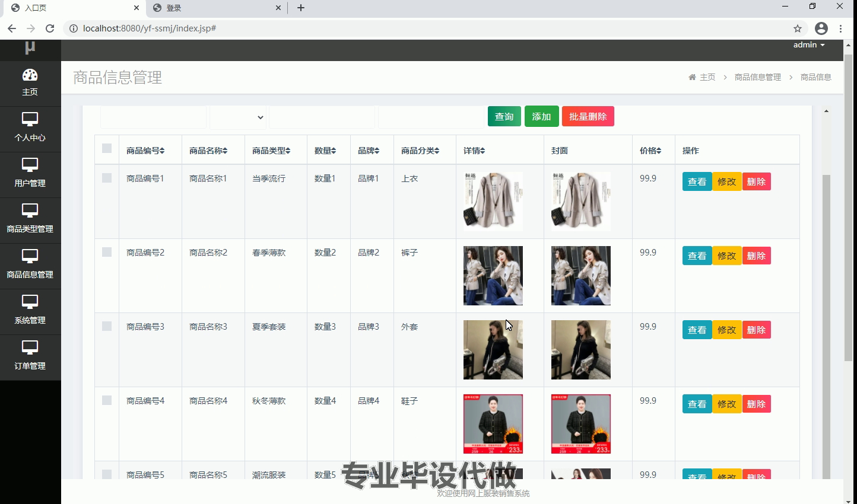857x504 pixels.
Task: Click 查看 for 商品名称4
Action: pyautogui.click(x=697, y=404)
